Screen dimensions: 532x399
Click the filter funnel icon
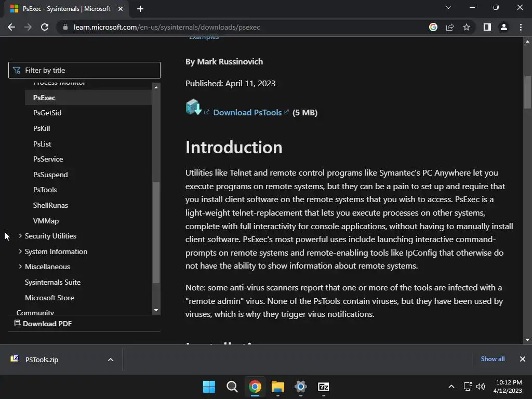pyautogui.click(x=16, y=70)
